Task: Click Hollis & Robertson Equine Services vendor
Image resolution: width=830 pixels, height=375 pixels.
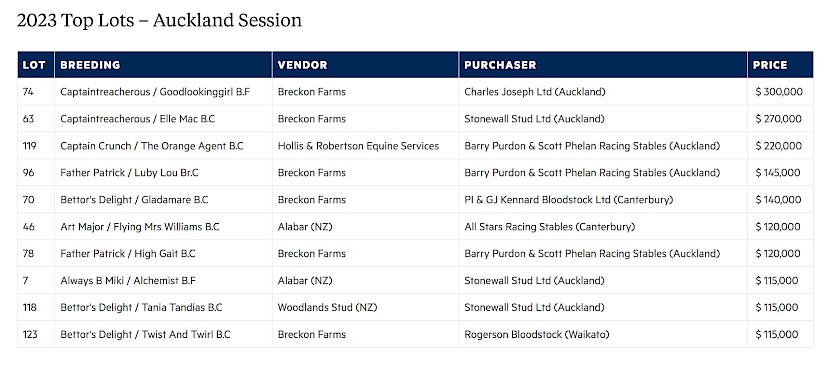Action: click(x=358, y=146)
